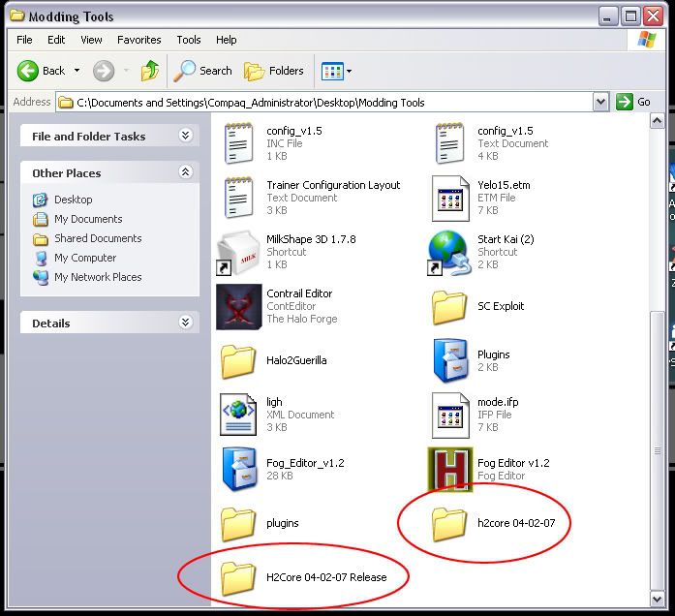
Task: Select ligh XML Document icon
Action: [238, 415]
